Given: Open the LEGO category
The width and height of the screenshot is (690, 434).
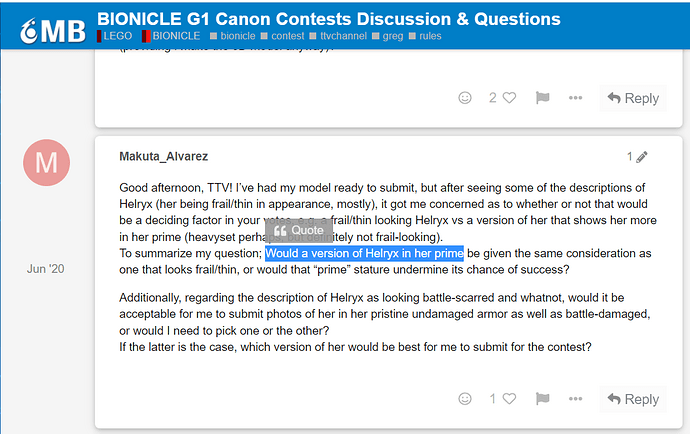Looking at the screenshot, I should coord(114,36).
